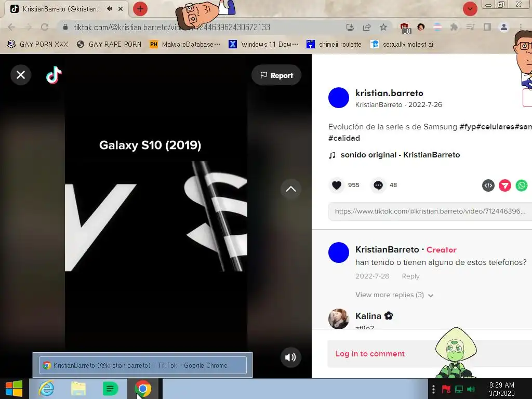Go to previous video with up chevron

[291, 189]
